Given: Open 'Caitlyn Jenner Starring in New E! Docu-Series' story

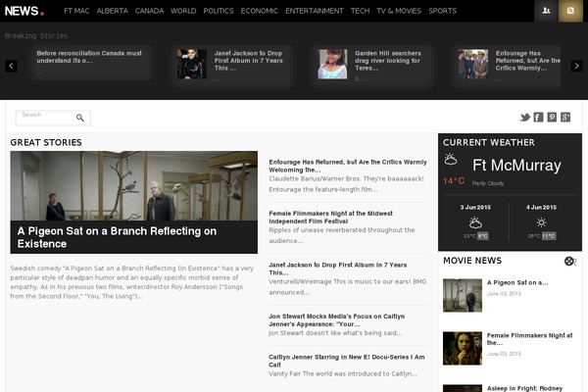Looking at the screenshot, I should pyautogui.click(x=347, y=361).
